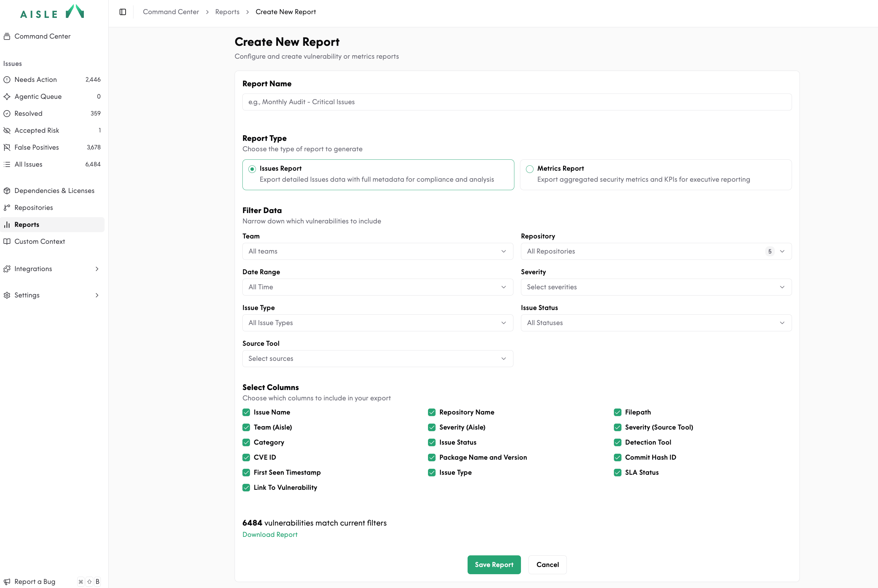The image size is (878, 588).
Task: Click the Download Report link
Action: pos(270,534)
